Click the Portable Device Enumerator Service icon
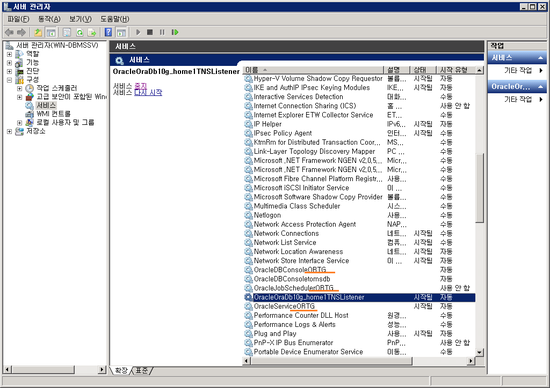This screenshot has height=388, width=550. [248, 352]
